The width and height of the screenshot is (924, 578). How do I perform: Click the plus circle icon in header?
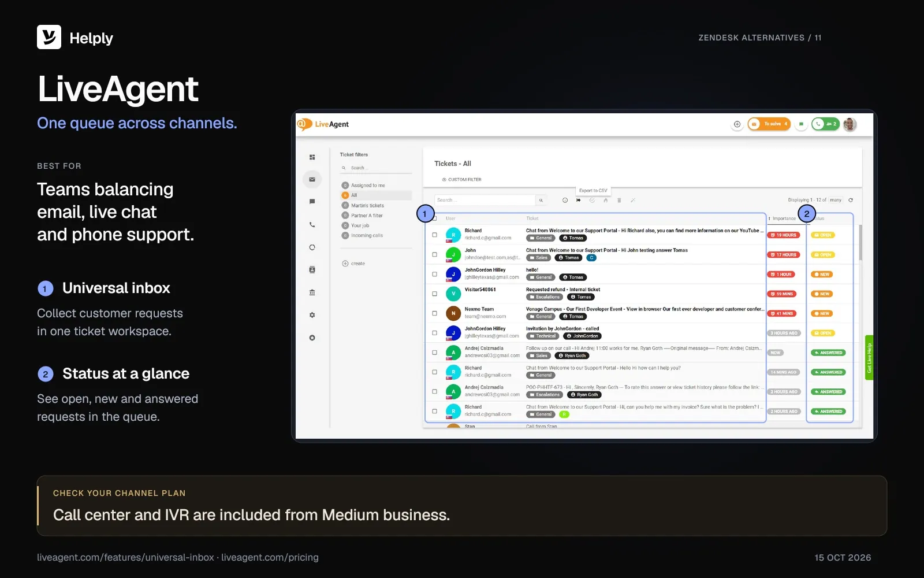[x=737, y=124]
